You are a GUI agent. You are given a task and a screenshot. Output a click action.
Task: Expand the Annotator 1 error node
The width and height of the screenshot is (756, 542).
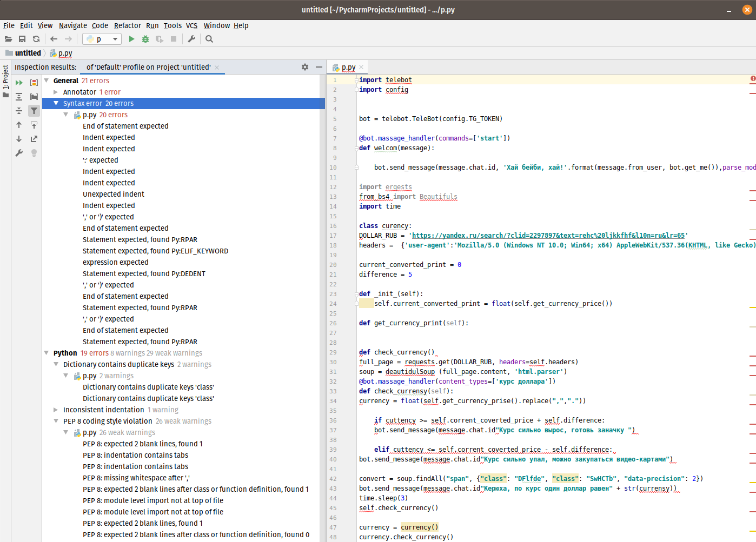[56, 92]
